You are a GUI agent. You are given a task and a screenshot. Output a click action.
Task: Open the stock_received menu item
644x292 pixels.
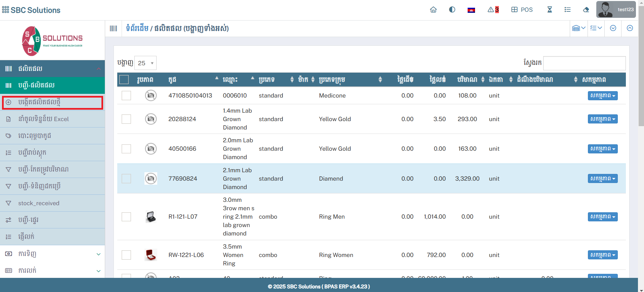[39, 203]
